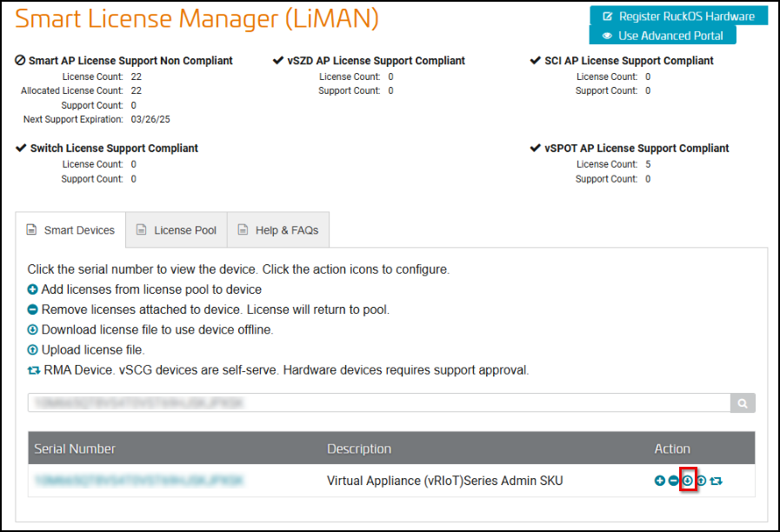Click the legend text 'Download license file to use device offline.'
780x532 pixels.
tap(157, 329)
